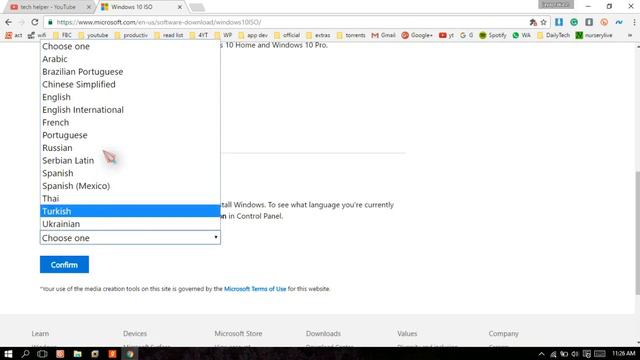Viewport: 640px width, 360px height.
Task: Open the app dev bookmarks folder
Action: [253, 36]
